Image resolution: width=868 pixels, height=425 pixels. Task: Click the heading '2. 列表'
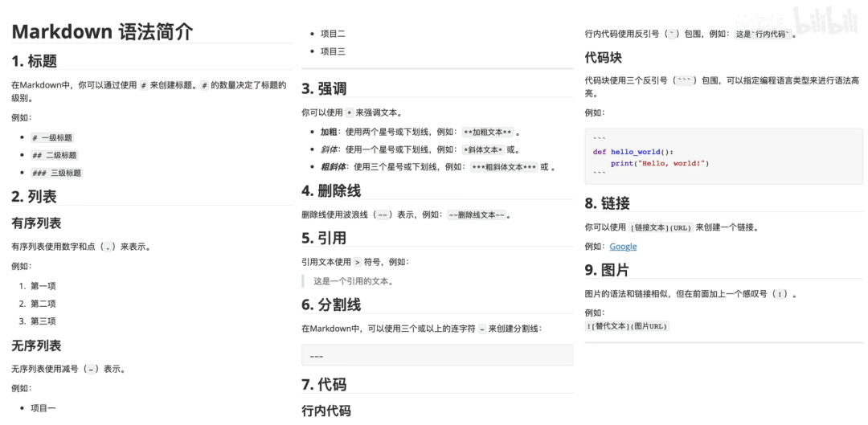(x=34, y=195)
